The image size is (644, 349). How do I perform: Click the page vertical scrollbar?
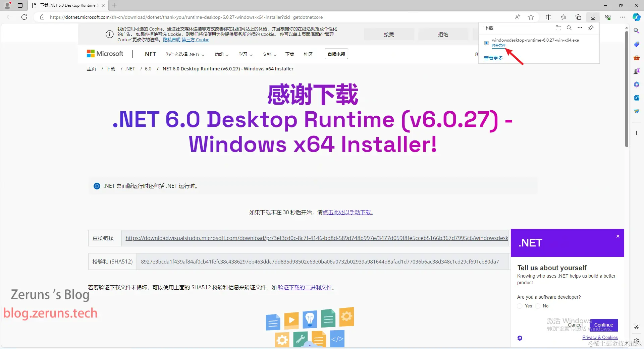click(x=627, y=89)
